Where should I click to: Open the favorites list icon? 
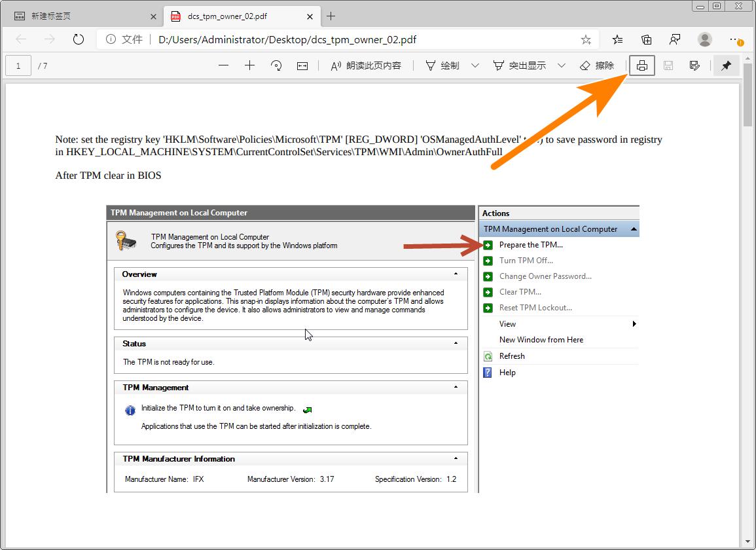[617, 39]
